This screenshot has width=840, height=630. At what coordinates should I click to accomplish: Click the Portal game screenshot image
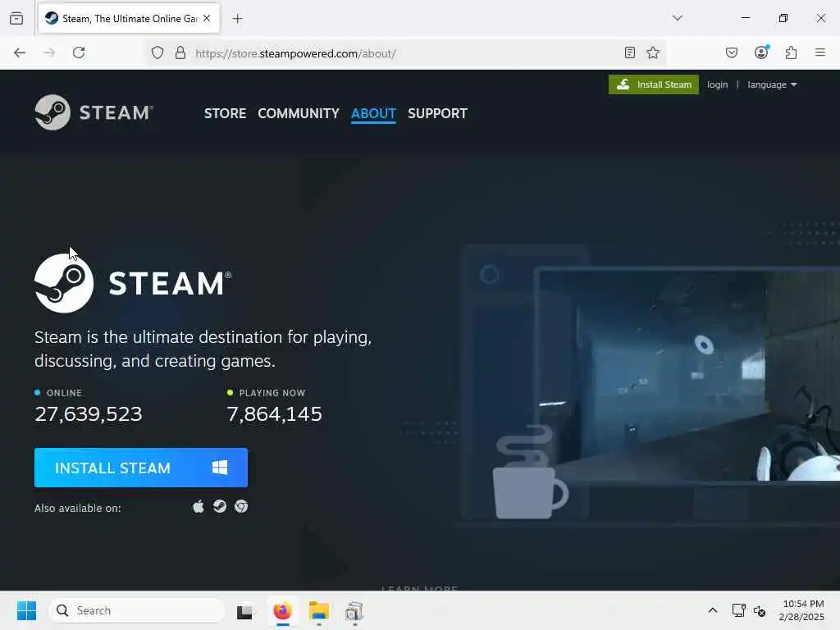[688, 375]
